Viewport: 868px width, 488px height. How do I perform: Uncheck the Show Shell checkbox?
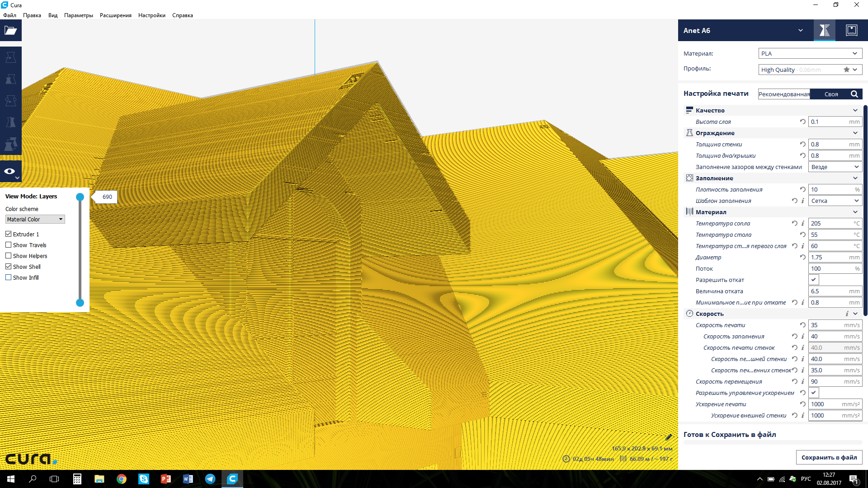(9, 267)
